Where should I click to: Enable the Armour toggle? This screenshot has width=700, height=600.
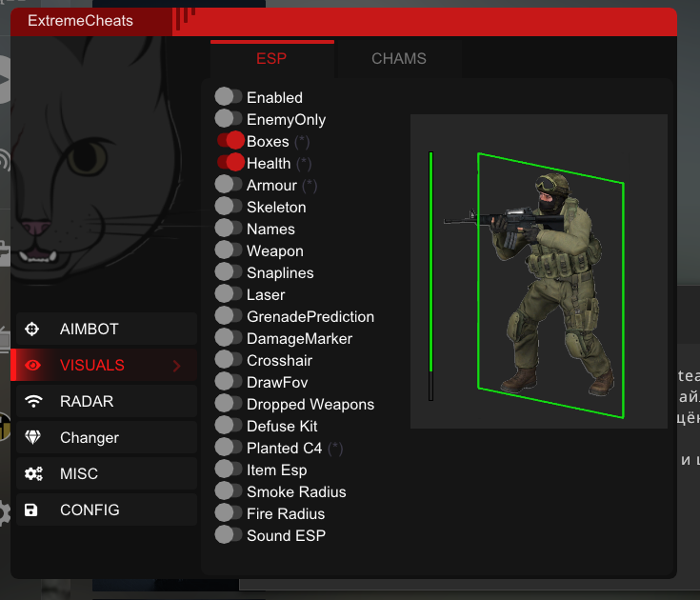click(x=229, y=184)
